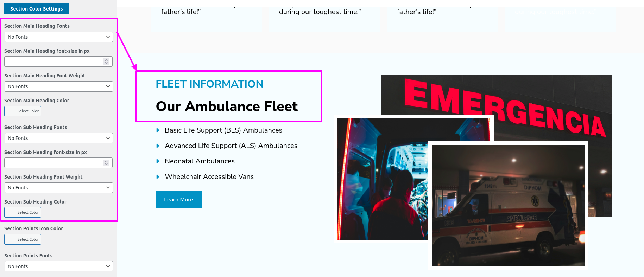Click Main Heading color swatch box
The image size is (644, 277).
click(10, 111)
